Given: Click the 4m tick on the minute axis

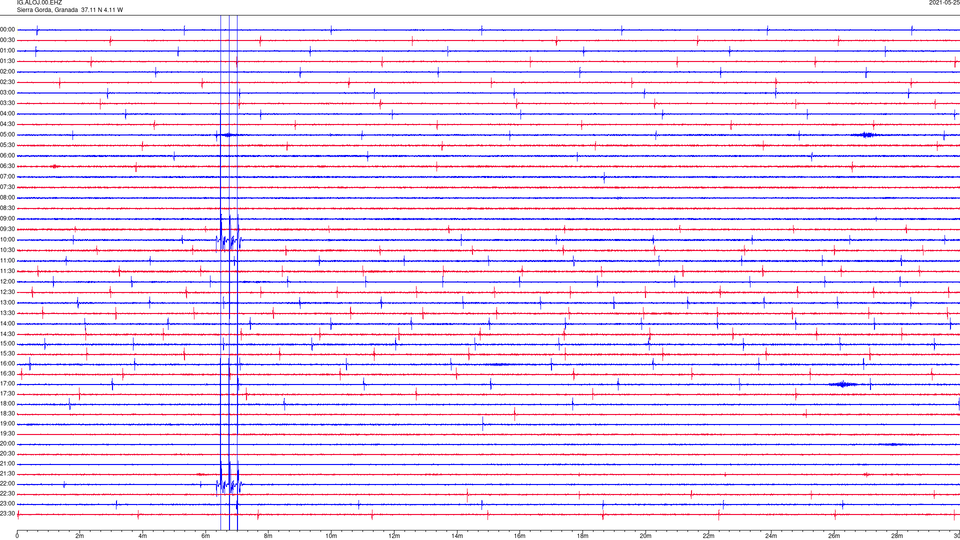Looking at the screenshot, I should point(143,536).
